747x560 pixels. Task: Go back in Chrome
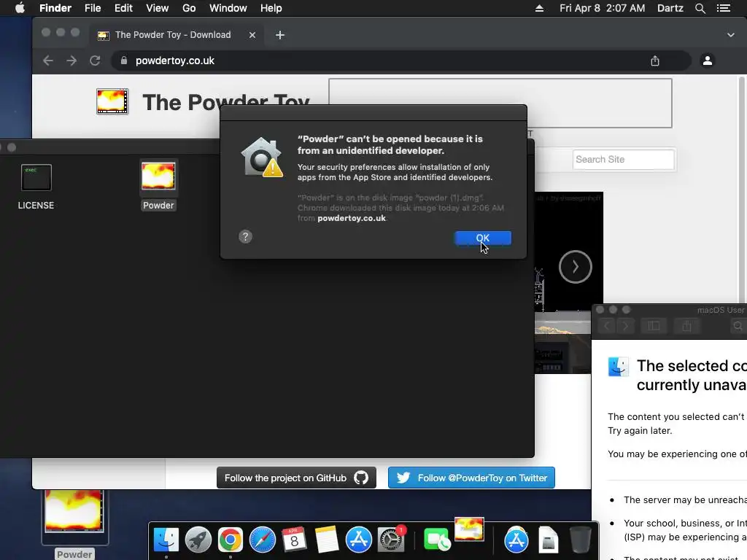pyautogui.click(x=48, y=61)
